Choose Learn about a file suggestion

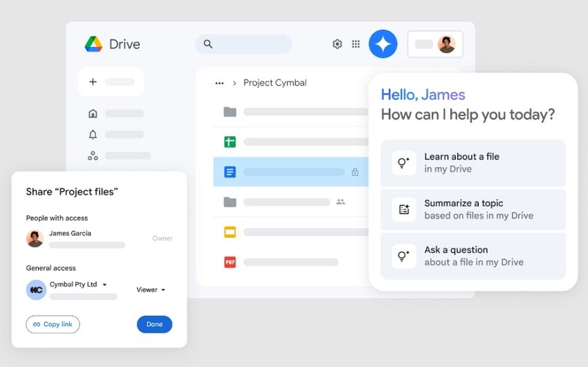[x=473, y=163]
